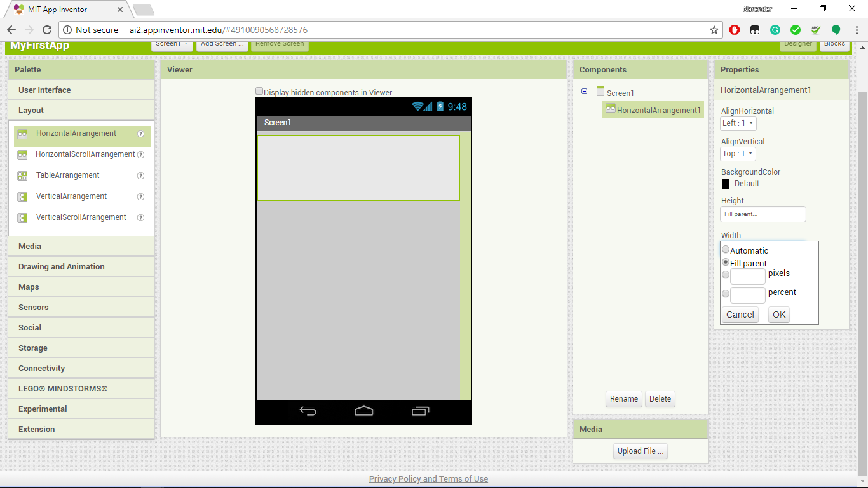Viewport: 868px width, 488px height.
Task: Delete the selected component
Action: pyautogui.click(x=660, y=399)
